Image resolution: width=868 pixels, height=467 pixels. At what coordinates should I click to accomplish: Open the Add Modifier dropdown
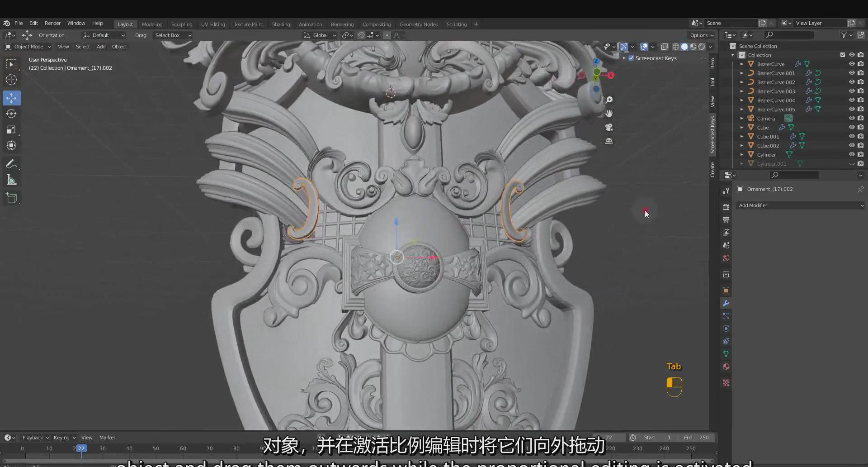[800, 205]
